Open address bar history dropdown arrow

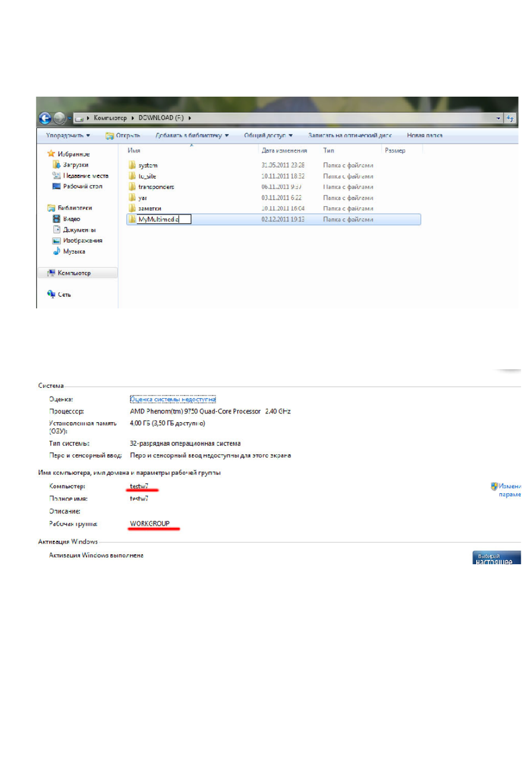[498, 118]
